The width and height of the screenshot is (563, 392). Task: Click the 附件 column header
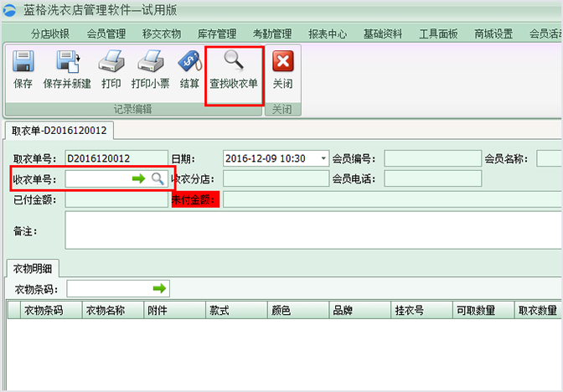tap(175, 310)
